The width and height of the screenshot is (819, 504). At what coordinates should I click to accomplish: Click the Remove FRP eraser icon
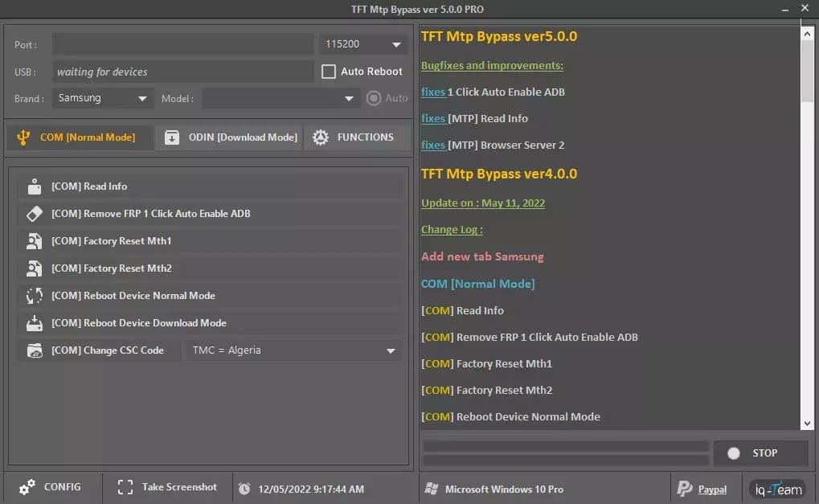(x=34, y=213)
